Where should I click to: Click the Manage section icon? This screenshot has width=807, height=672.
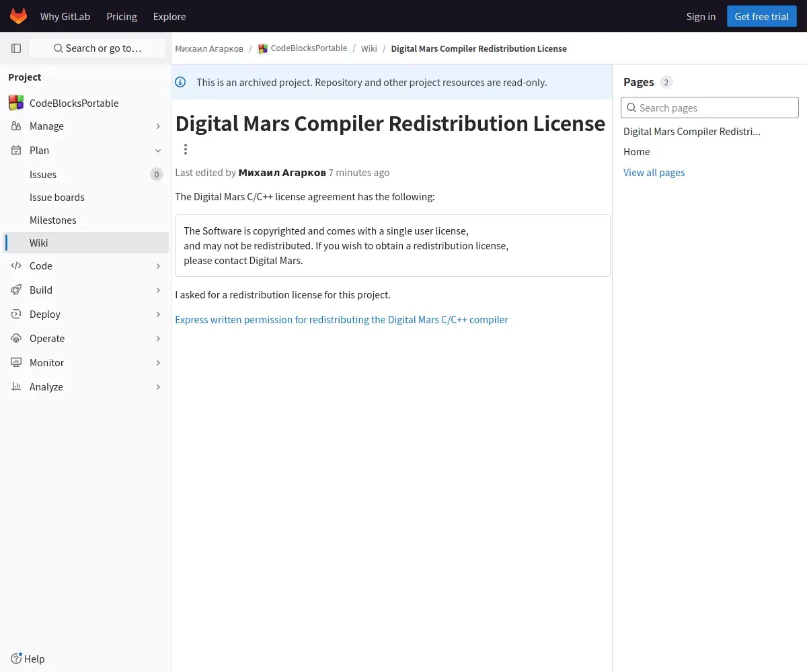(x=16, y=126)
